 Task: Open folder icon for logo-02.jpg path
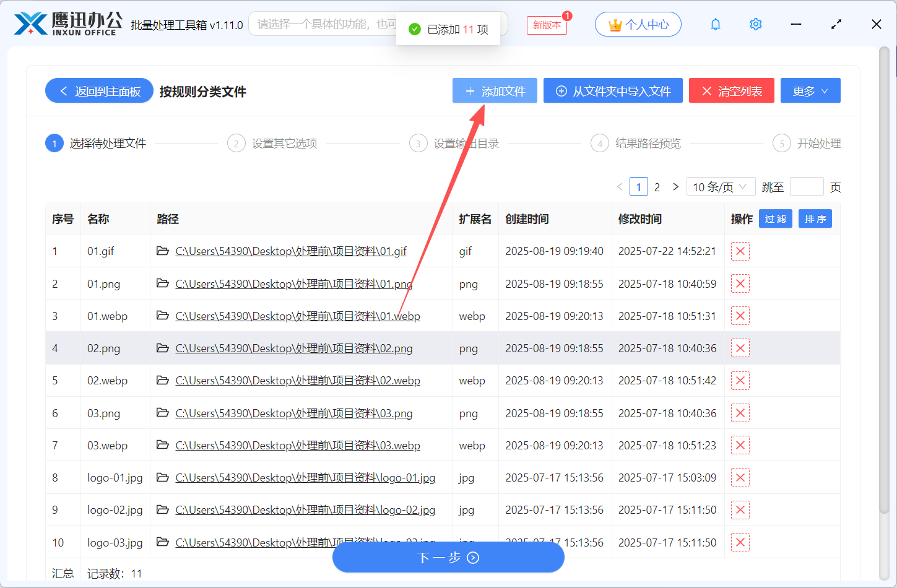click(163, 509)
